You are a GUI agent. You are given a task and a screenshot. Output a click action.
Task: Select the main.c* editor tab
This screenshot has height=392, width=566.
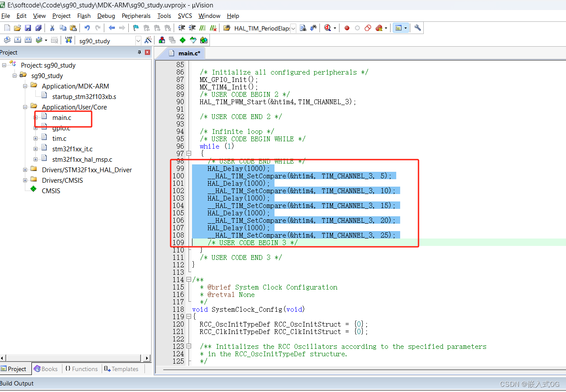pyautogui.click(x=184, y=53)
